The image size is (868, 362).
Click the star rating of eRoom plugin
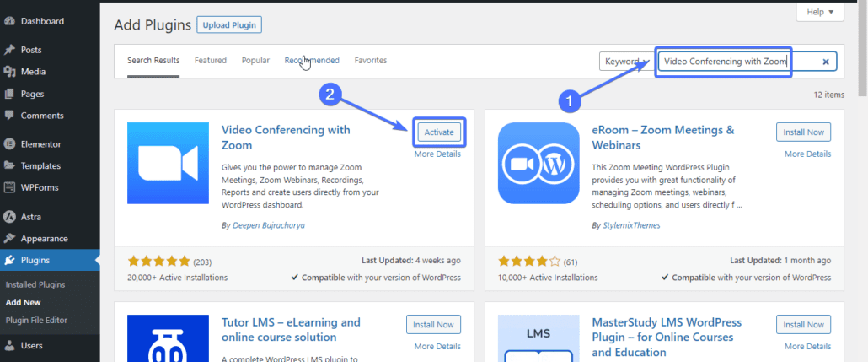pos(530,261)
